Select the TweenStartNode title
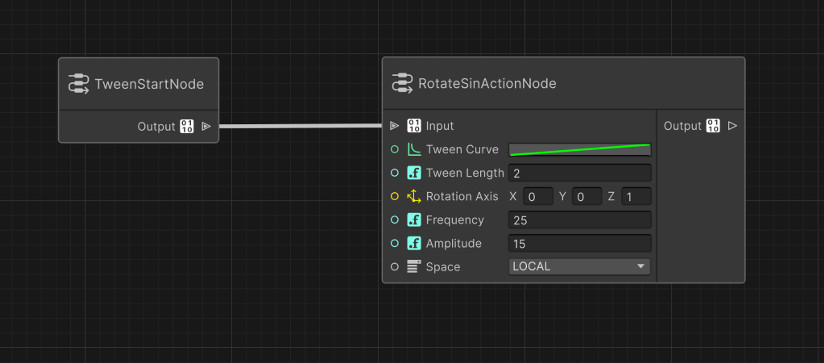This screenshot has height=363, width=824. tap(149, 84)
